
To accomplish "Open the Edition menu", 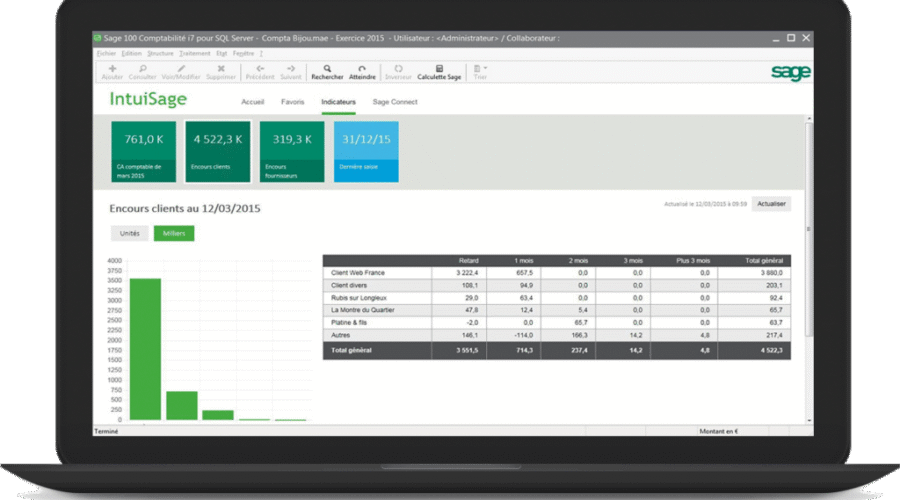I will pyautogui.click(x=131, y=53).
